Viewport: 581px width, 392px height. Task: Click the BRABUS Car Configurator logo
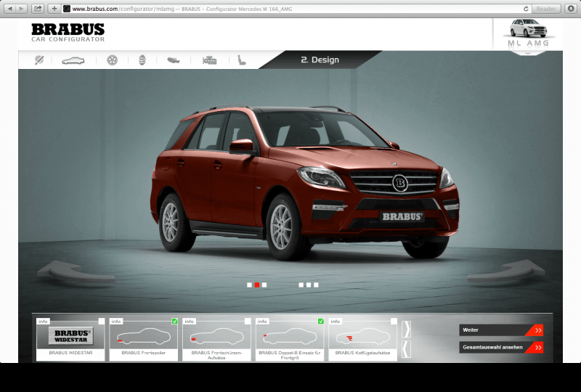(x=68, y=33)
